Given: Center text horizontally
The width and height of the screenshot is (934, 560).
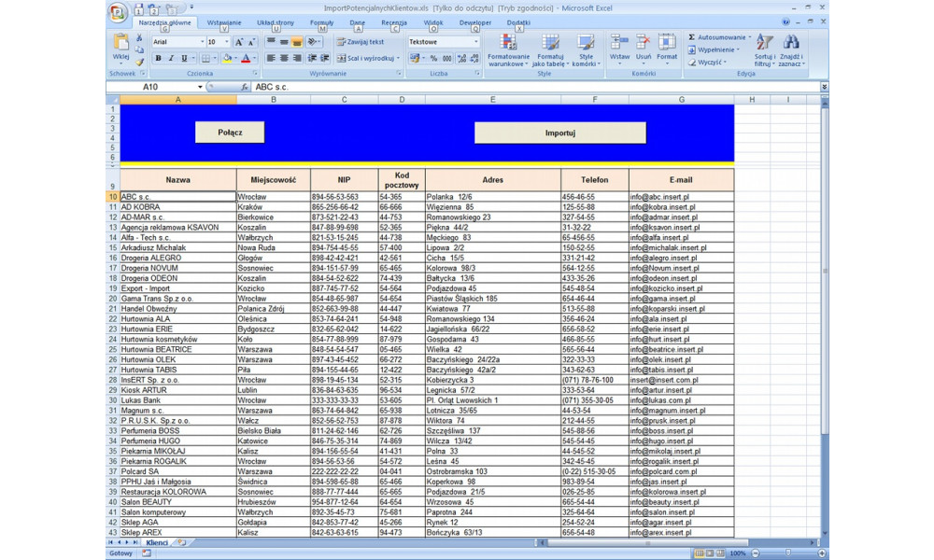Looking at the screenshot, I should click(x=284, y=58).
